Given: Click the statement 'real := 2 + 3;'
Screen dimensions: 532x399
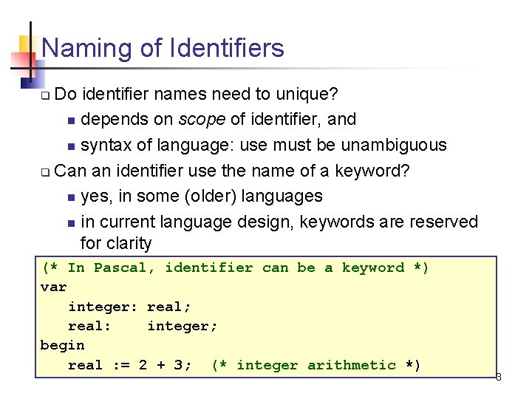Looking at the screenshot, I should [130, 365].
